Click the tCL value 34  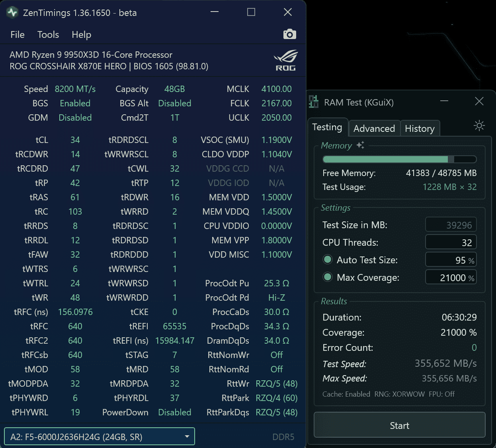click(75, 140)
